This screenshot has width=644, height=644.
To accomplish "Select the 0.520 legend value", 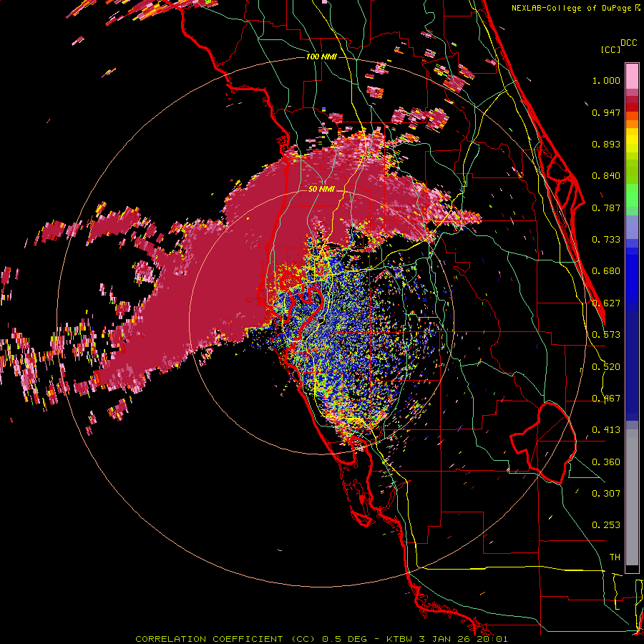I will 606,367.
